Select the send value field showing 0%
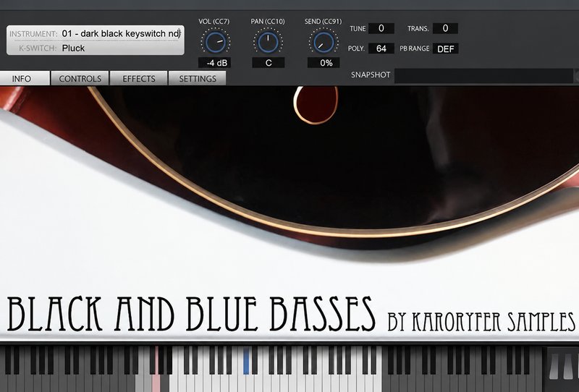The height and width of the screenshot is (392, 579). click(x=324, y=63)
